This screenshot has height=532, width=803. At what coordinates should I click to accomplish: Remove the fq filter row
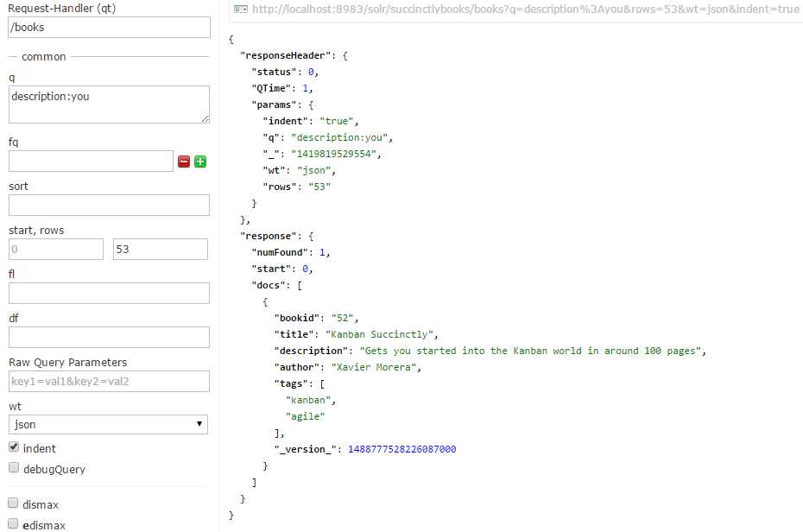pos(183,161)
